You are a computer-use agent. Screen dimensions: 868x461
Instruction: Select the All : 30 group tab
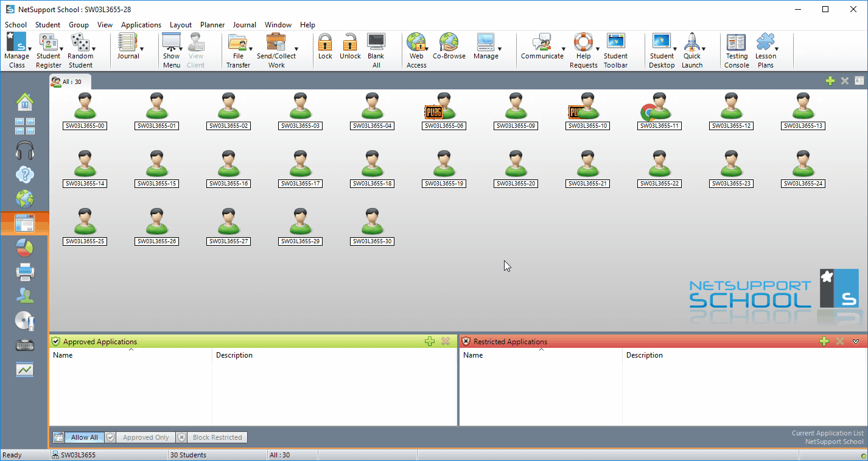tap(70, 81)
